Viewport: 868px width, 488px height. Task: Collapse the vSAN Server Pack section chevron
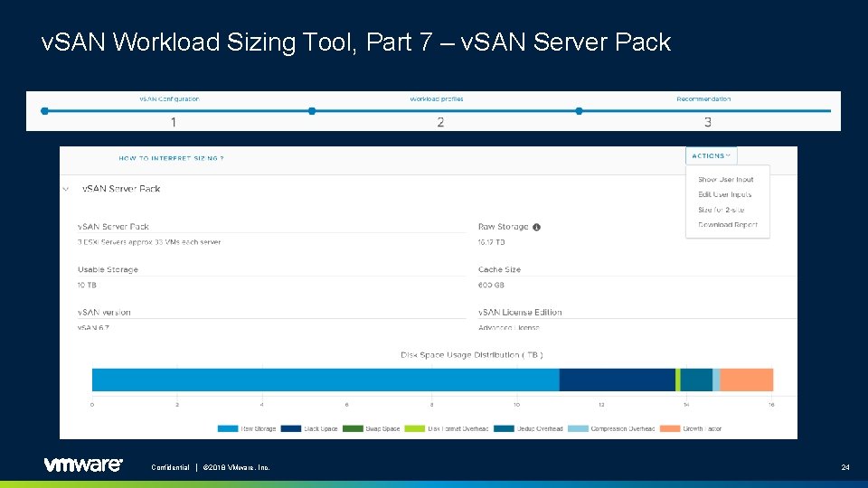[66, 189]
